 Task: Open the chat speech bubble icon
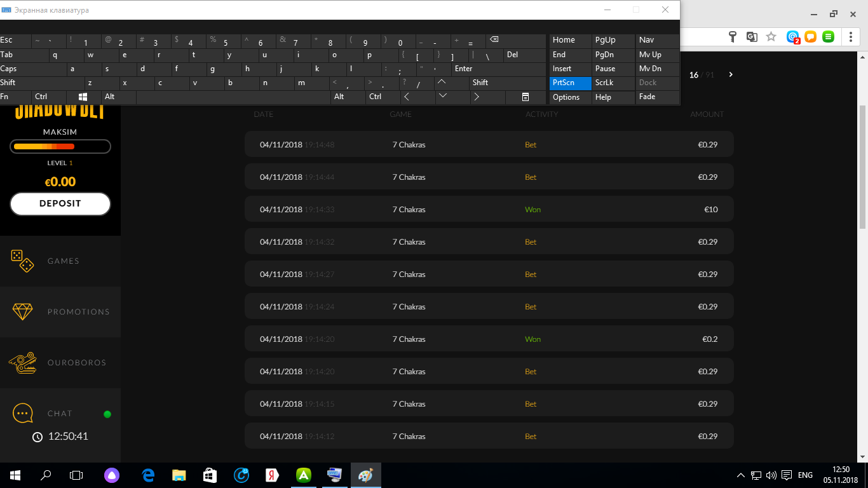(23, 414)
